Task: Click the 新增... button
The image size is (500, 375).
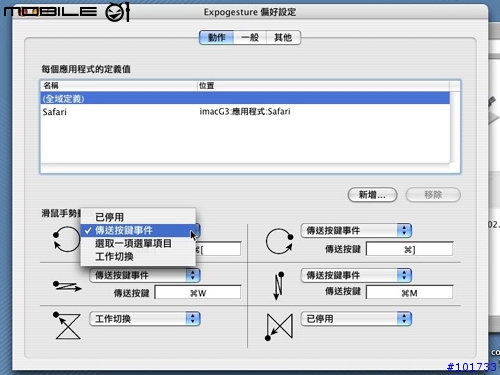Action: point(372,195)
